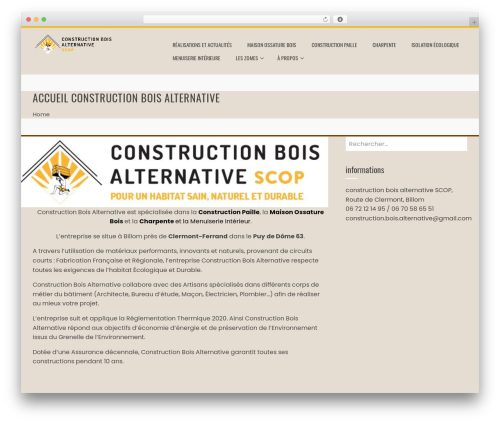
Task: Open Isolation Écologique menu item
Action: pos(435,45)
